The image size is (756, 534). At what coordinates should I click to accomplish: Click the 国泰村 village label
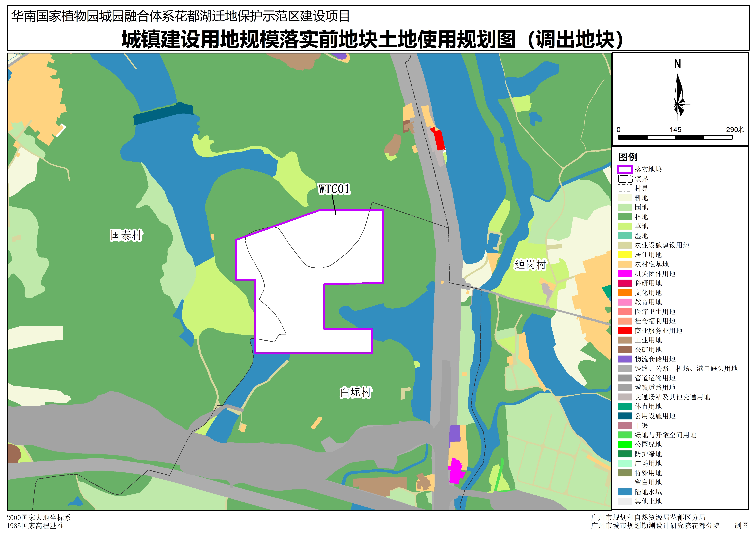(x=126, y=236)
